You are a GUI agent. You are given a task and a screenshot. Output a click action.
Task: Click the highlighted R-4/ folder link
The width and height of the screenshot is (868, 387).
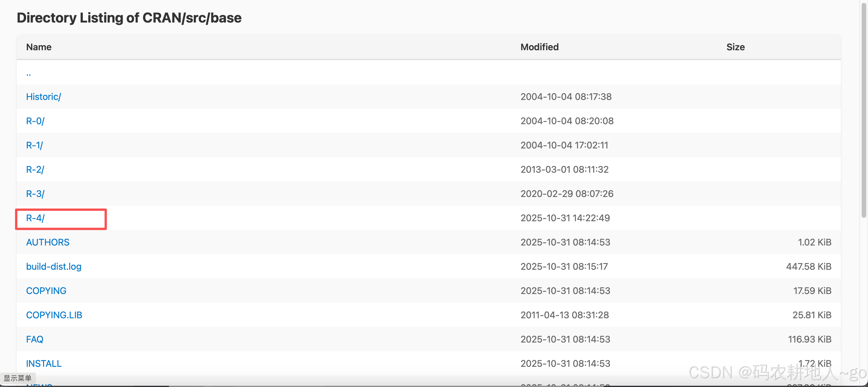(35, 218)
